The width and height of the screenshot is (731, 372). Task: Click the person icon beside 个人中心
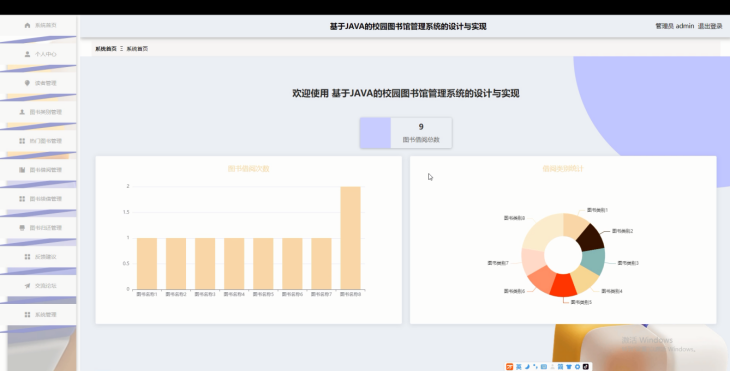click(x=27, y=54)
